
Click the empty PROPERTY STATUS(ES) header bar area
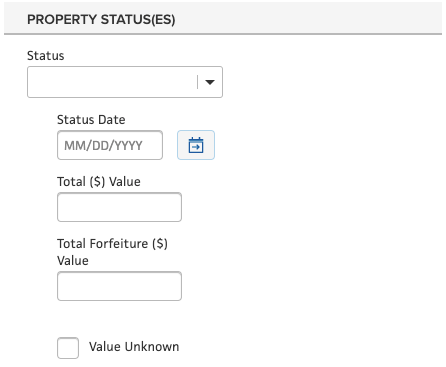pyautogui.click(x=308, y=19)
